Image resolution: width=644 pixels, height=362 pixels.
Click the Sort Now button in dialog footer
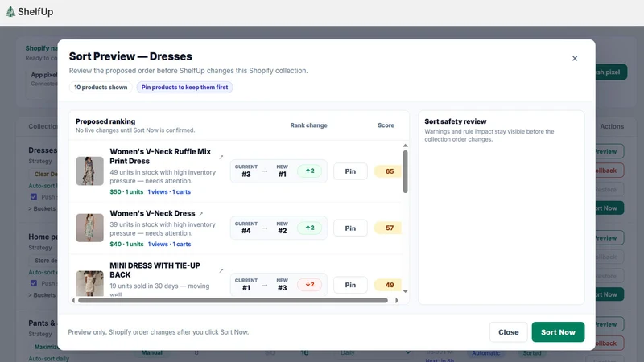[558, 332]
